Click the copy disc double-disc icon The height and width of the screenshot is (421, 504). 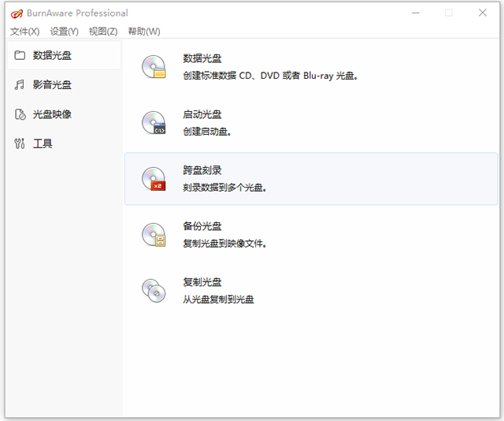click(154, 291)
